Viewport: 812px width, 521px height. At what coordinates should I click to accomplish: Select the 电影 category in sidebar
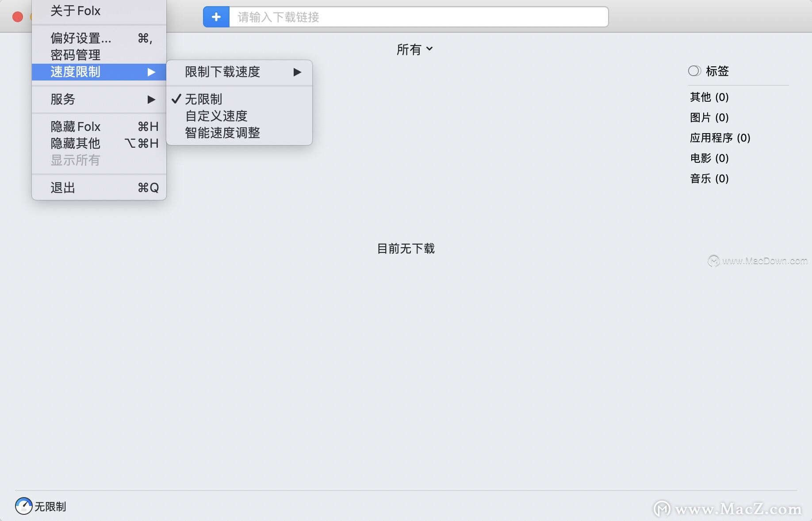[x=709, y=158]
